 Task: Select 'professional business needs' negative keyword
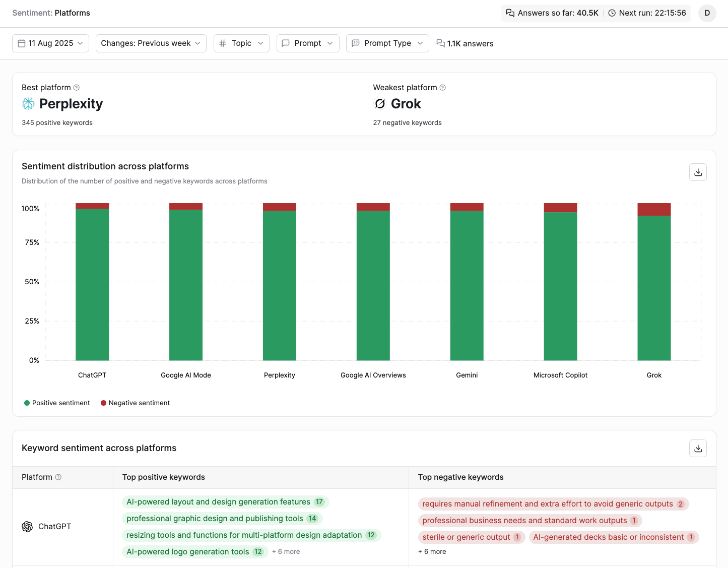[530, 521]
